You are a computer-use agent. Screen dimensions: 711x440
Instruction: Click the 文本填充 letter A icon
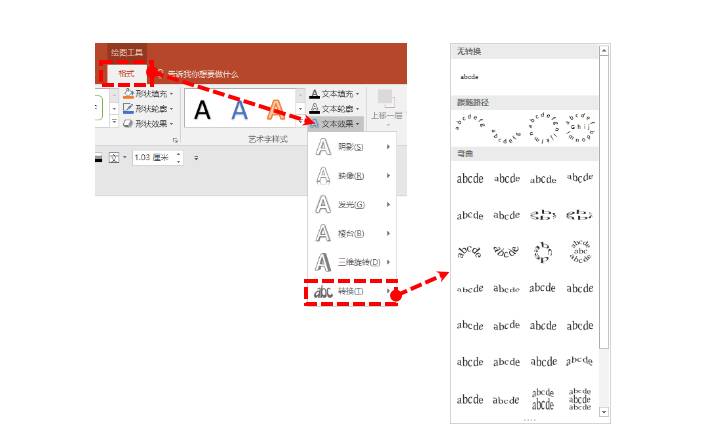[x=315, y=94]
